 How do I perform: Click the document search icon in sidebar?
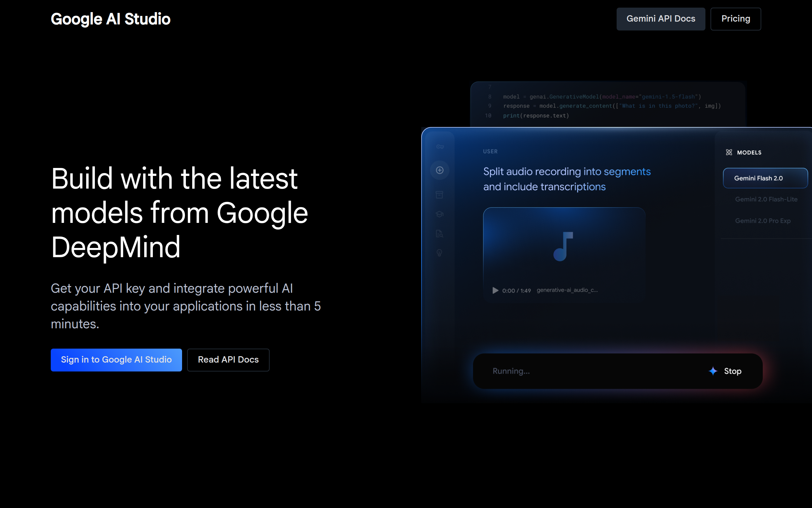[439, 233]
